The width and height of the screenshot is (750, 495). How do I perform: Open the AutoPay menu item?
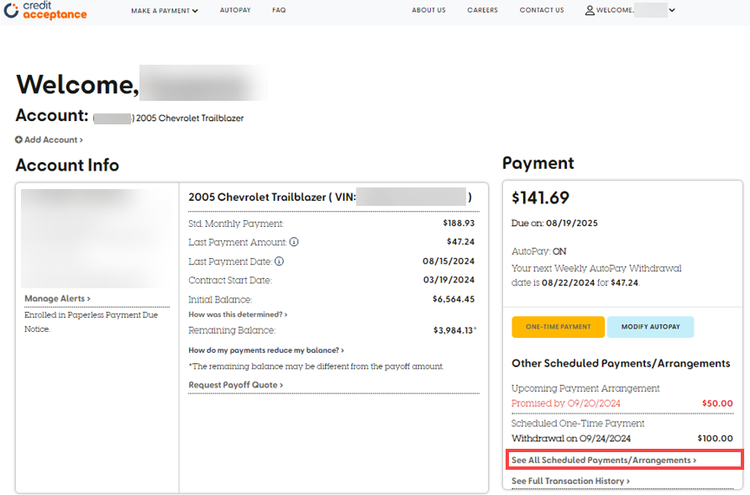235,11
